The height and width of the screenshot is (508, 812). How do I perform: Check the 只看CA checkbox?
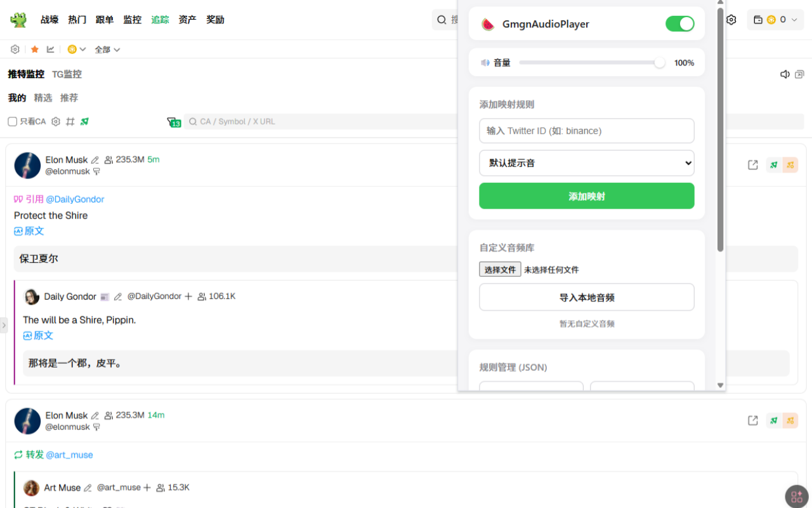[x=12, y=121]
